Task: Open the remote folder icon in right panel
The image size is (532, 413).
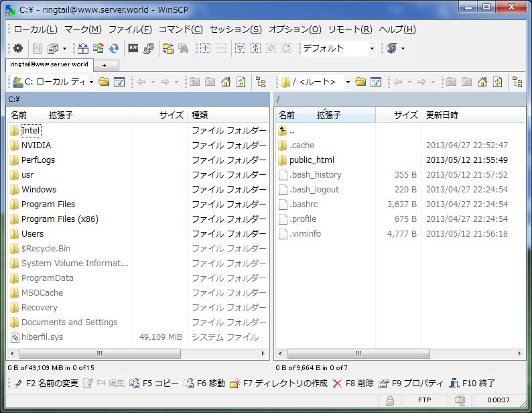Action: click(360, 82)
